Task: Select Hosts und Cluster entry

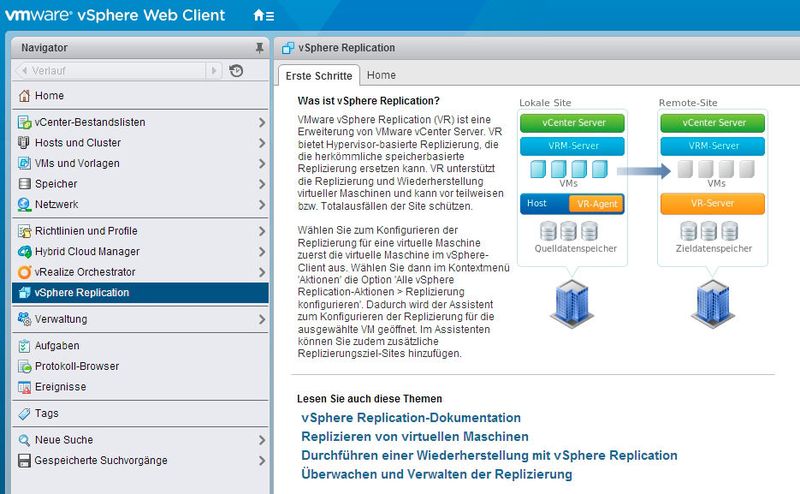Action: 140,142
